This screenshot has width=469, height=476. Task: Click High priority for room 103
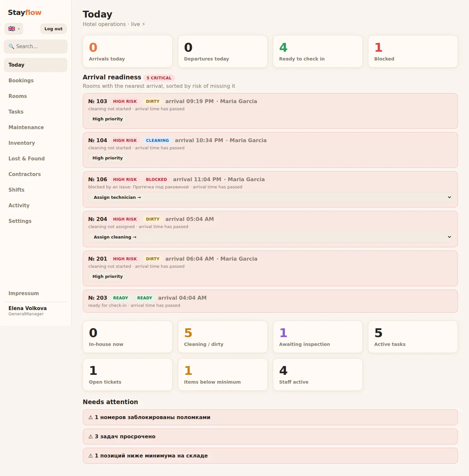pos(107,119)
